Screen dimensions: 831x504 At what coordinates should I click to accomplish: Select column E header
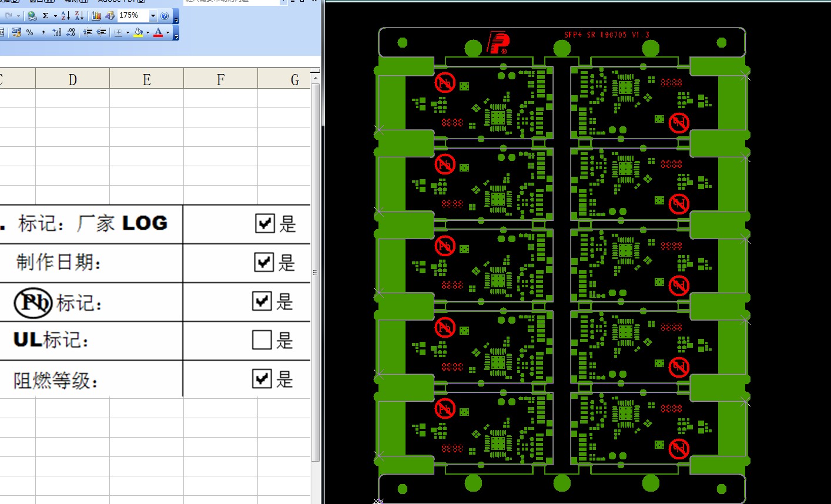[146, 79]
